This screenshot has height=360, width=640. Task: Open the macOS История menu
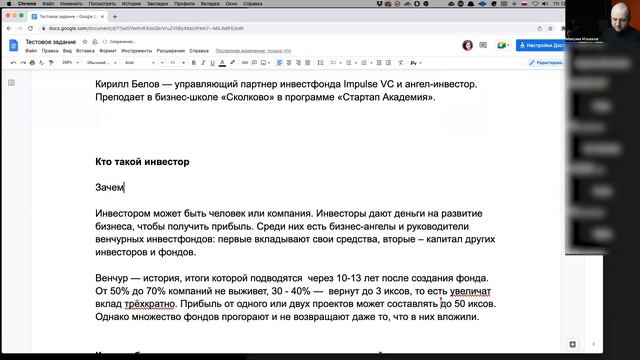[131, 4]
